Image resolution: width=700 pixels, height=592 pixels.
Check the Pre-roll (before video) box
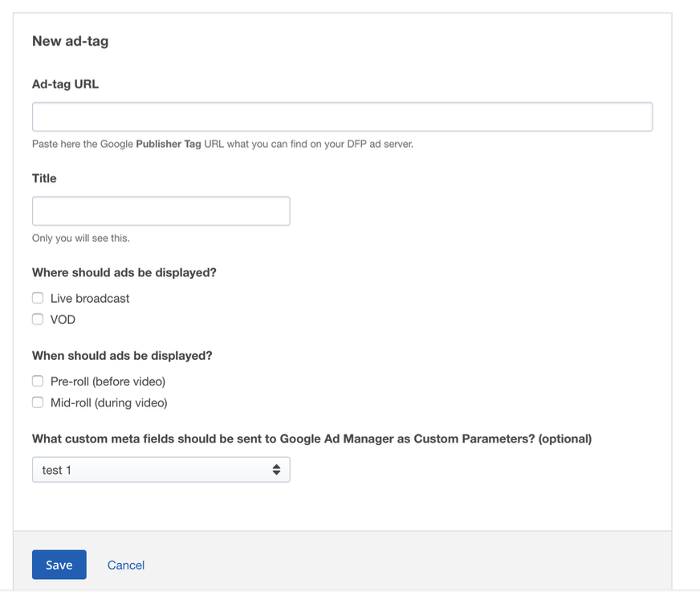(x=38, y=381)
